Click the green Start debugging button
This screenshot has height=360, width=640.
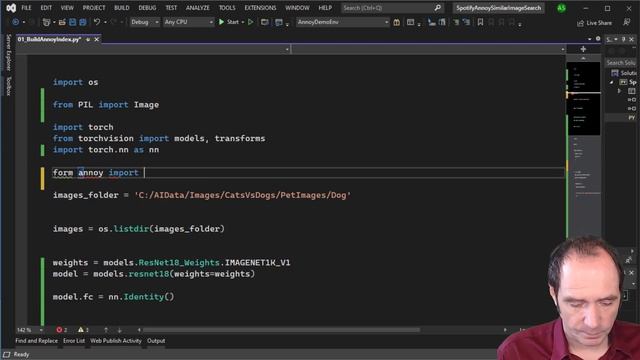click(229, 22)
